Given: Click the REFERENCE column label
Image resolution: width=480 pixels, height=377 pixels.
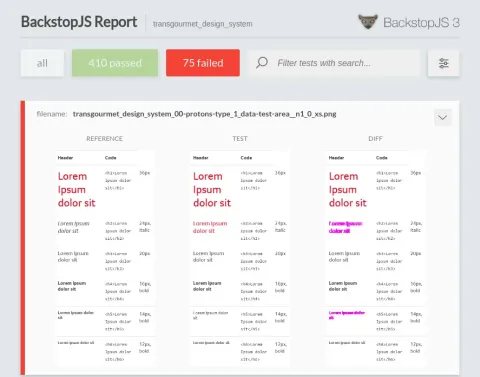Looking at the screenshot, I should 105,139.
